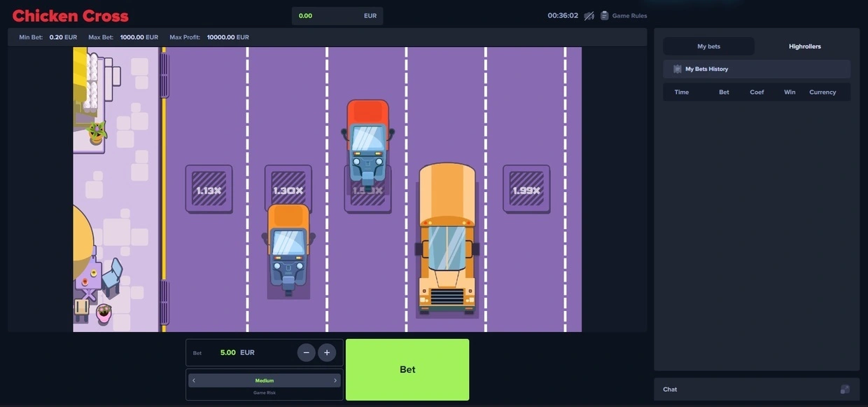Decrease bet amount with the minus button
Viewport: 868px width, 407px height.
pyautogui.click(x=306, y=352)
